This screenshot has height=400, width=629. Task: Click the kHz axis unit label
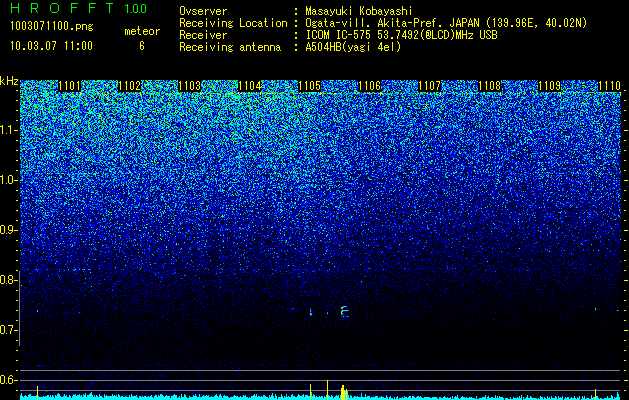9,81
